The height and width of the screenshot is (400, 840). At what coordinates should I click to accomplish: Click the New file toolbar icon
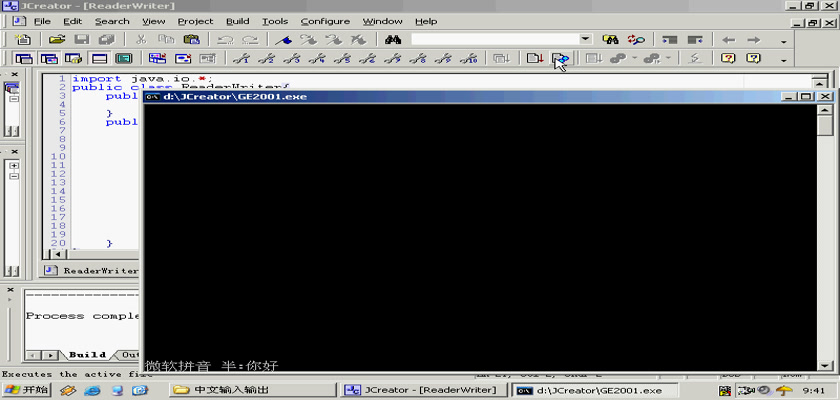(23, 40)
